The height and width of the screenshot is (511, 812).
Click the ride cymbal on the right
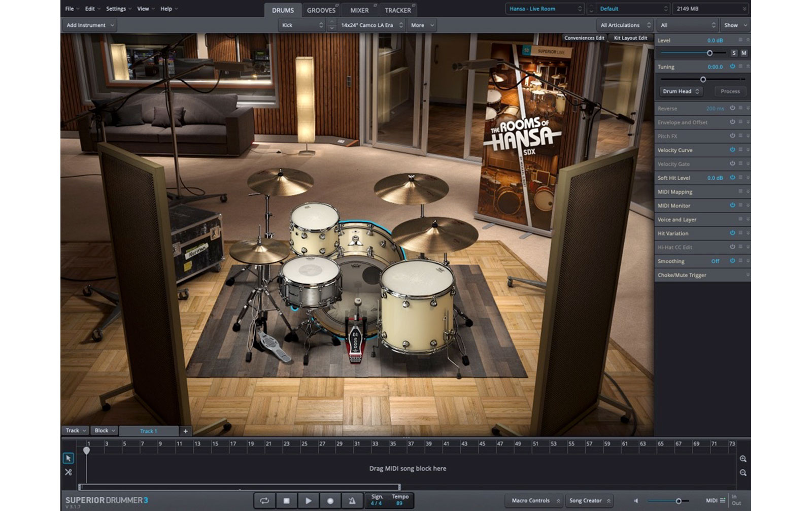pyautogui.click(x=434, y=234)
